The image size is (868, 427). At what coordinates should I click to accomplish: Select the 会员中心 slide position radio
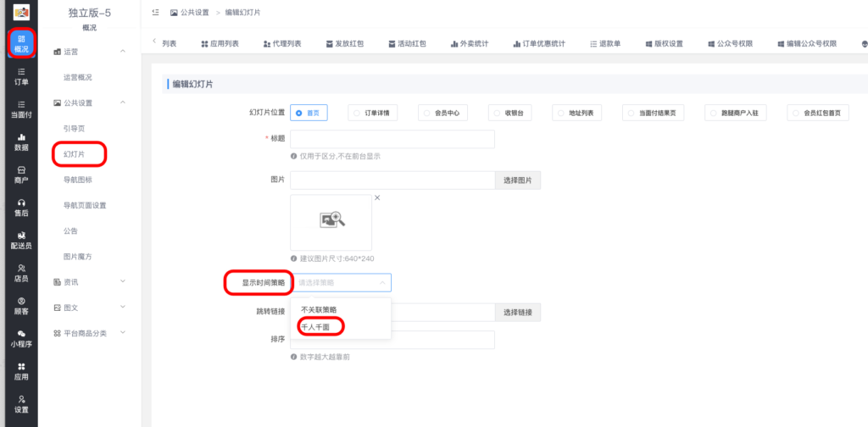click(442, 113)
